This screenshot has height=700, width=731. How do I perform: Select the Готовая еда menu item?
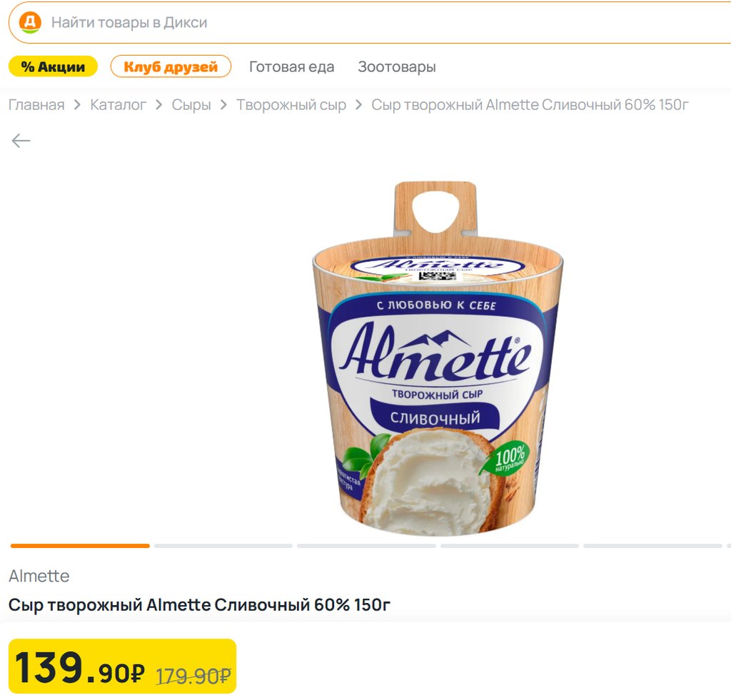(x=291, y=67)
